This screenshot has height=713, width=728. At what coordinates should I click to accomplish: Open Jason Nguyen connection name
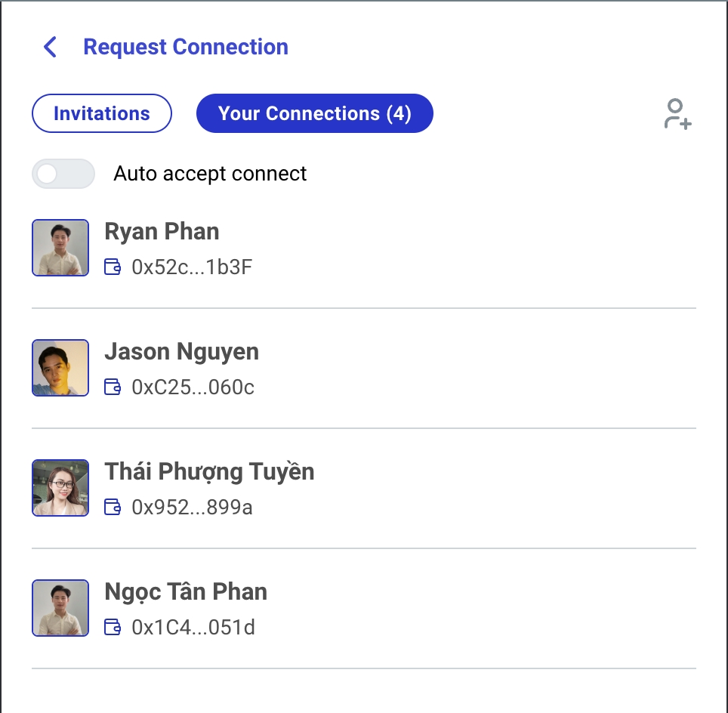pyautogui.click(x=181, y=351)
